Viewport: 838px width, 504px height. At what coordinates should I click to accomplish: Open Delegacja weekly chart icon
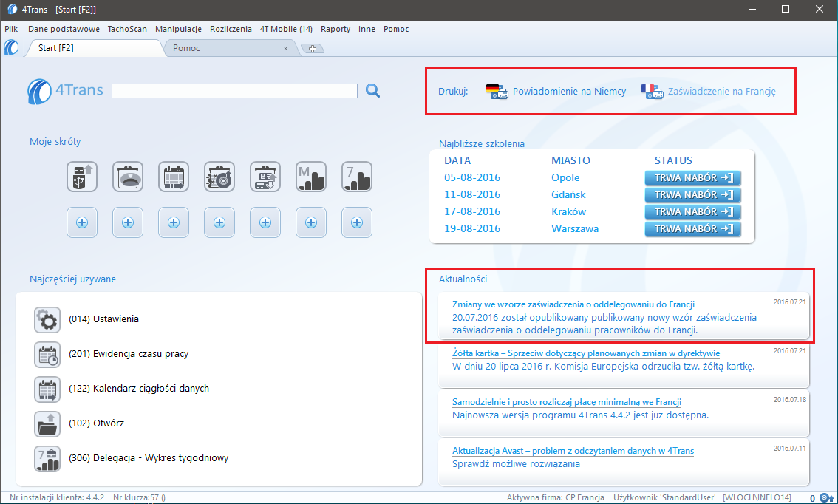pyautogui.click(x=47, y=458)
